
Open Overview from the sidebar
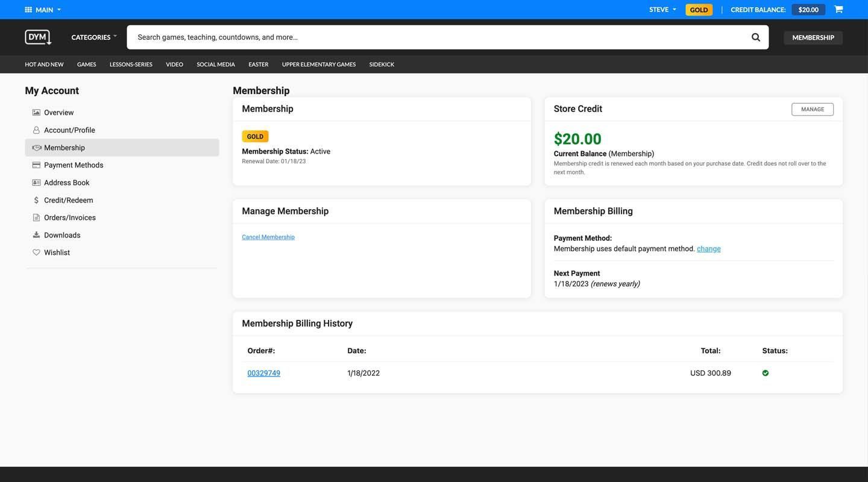58,113
